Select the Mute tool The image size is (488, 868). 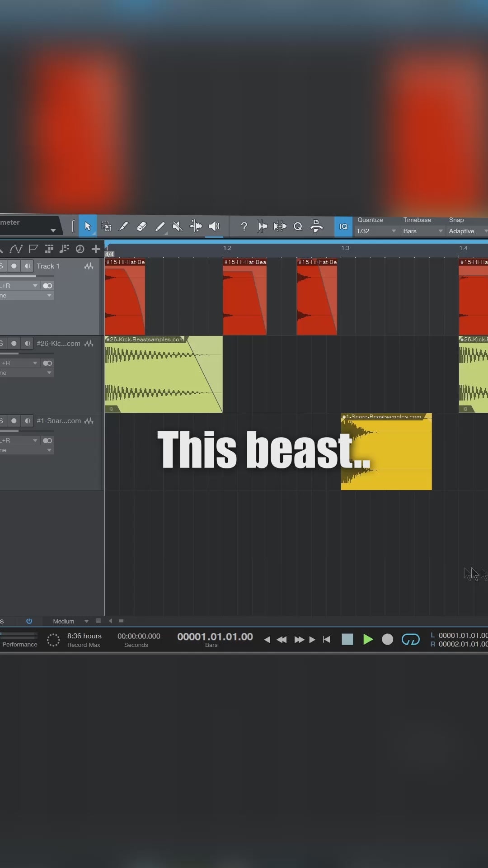(x=178, y=226)
